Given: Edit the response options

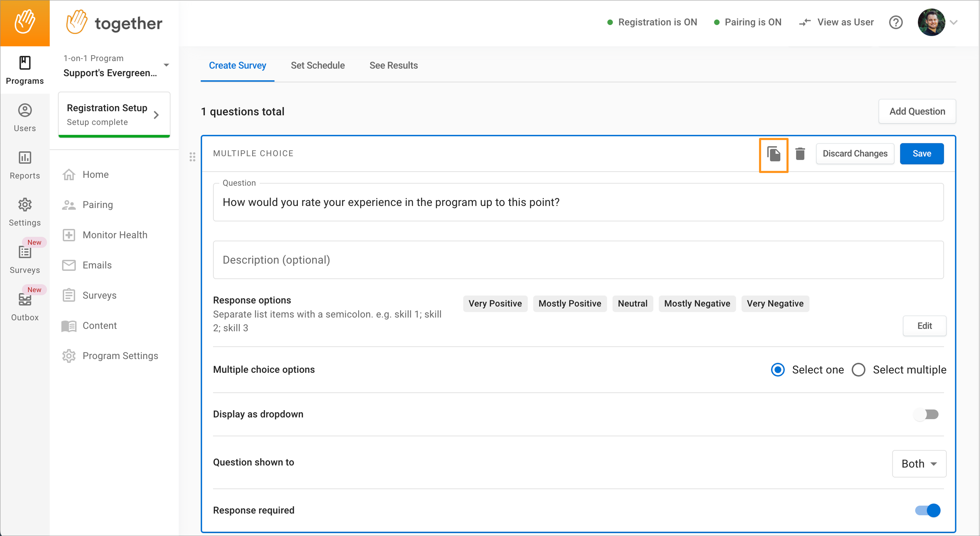Looking at the screenshot, I should coord(924,326).
